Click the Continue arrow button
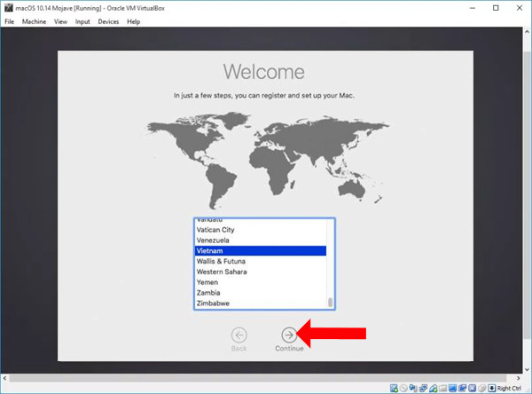The height and width of the screenshot is (394, 532). click(x=289, y=335)
